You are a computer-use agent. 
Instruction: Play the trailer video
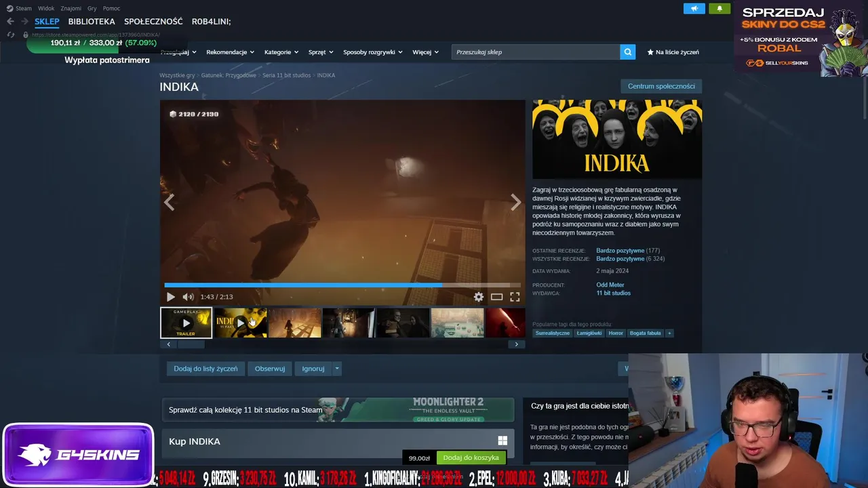click(x=170, y=297)
